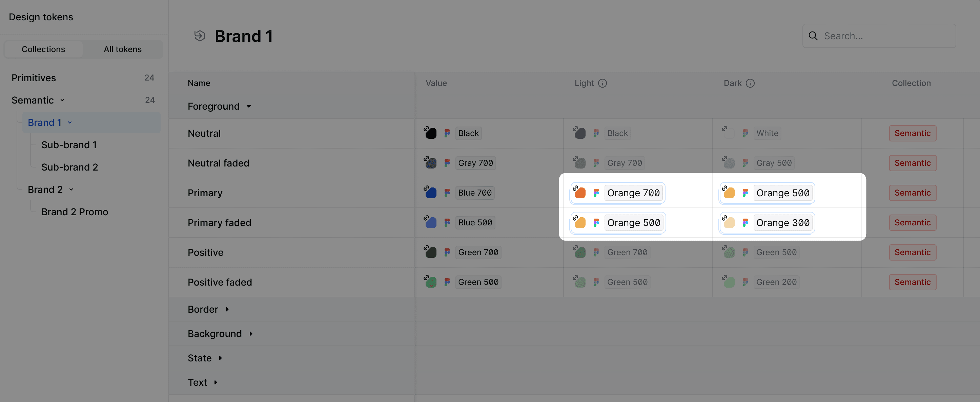Click the search magnifier icon
This screenshot has width=980, height=402.
(x=813, y=36)
